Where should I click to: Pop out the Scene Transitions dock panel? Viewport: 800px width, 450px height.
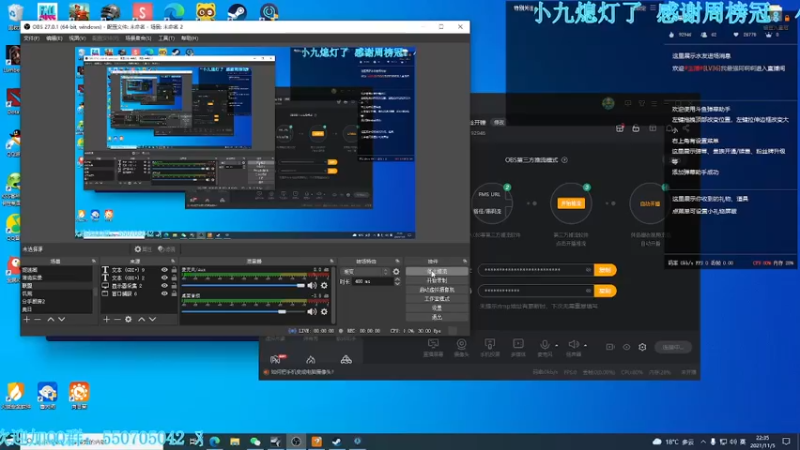[397, 261]
